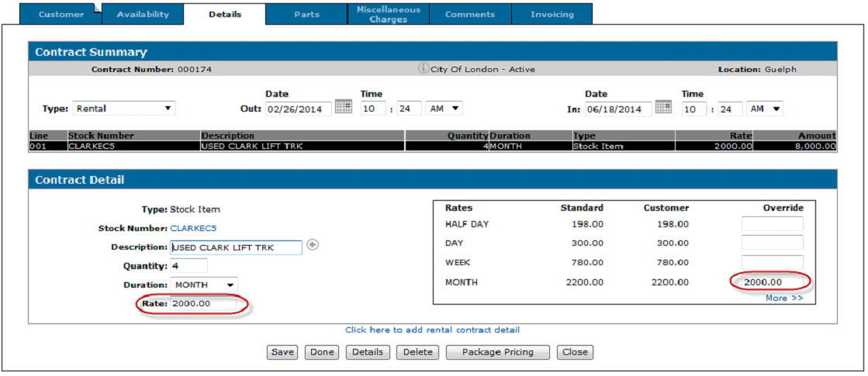Click the plus icon next to Description field
868x376 pixels.
pos(313,245)
